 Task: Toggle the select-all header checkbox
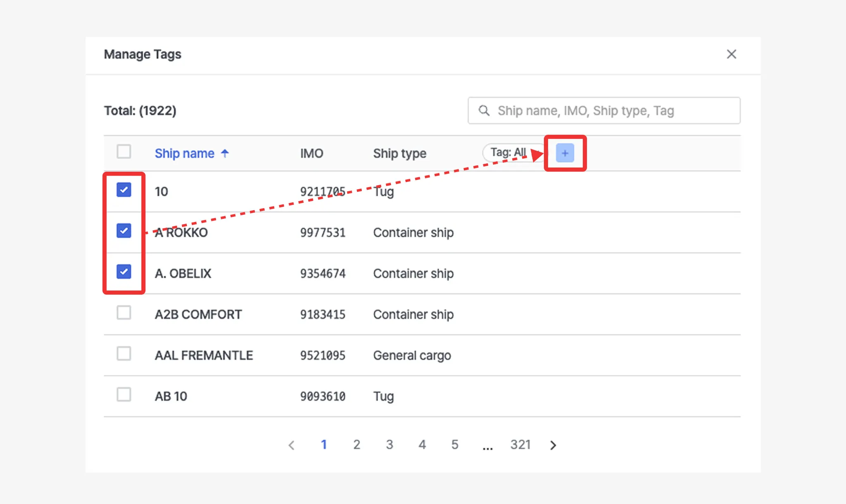(x=124, y=152)
